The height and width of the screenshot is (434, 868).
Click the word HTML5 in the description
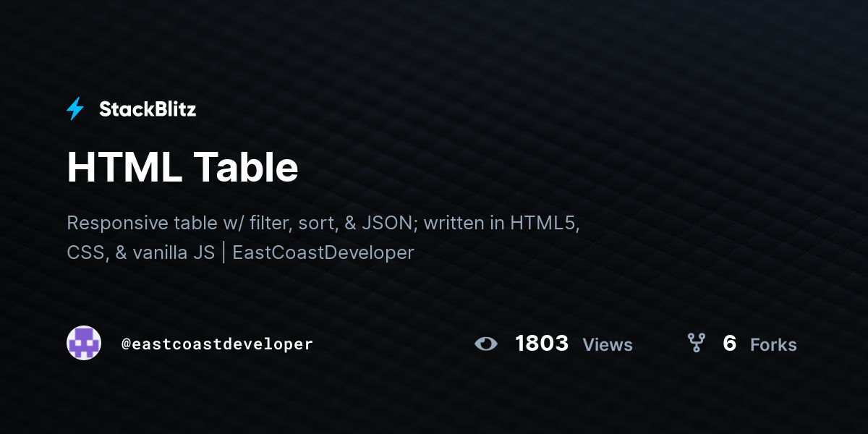point(545,223)
